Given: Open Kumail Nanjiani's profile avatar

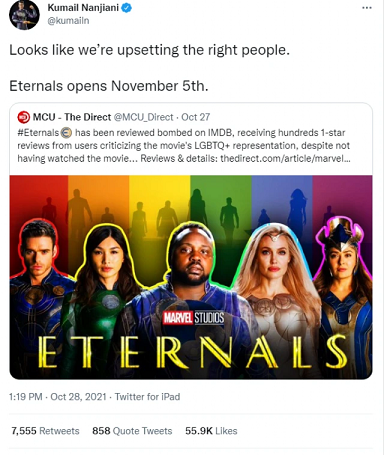Looking at the screenshot, I should point(24,15).
